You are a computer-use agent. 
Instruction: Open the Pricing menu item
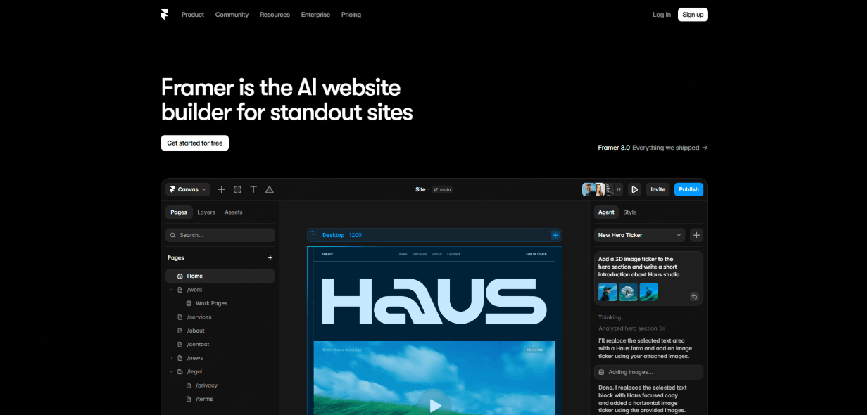(x=351, y=15)
